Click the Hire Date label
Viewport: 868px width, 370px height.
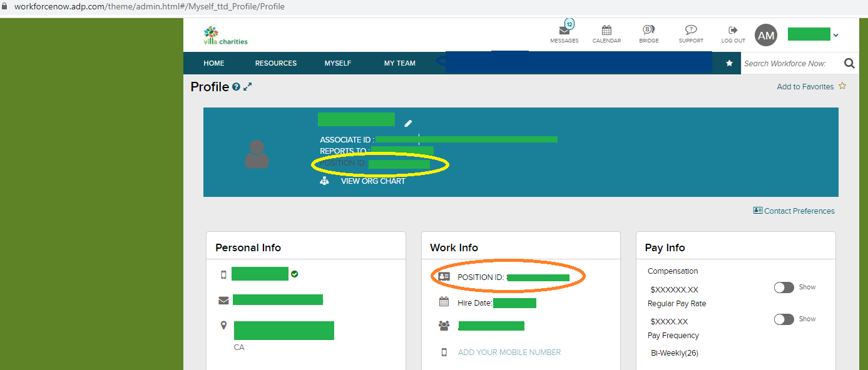tap(475, 303)
